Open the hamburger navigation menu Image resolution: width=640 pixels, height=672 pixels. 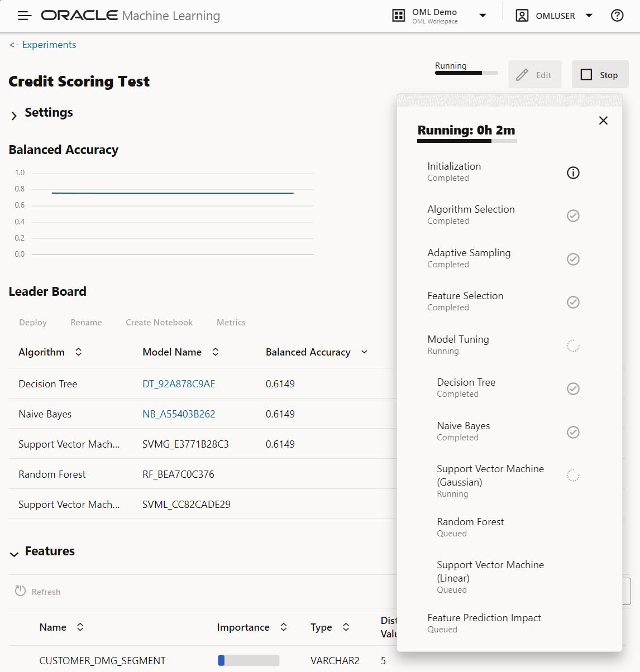click(25, 16)
